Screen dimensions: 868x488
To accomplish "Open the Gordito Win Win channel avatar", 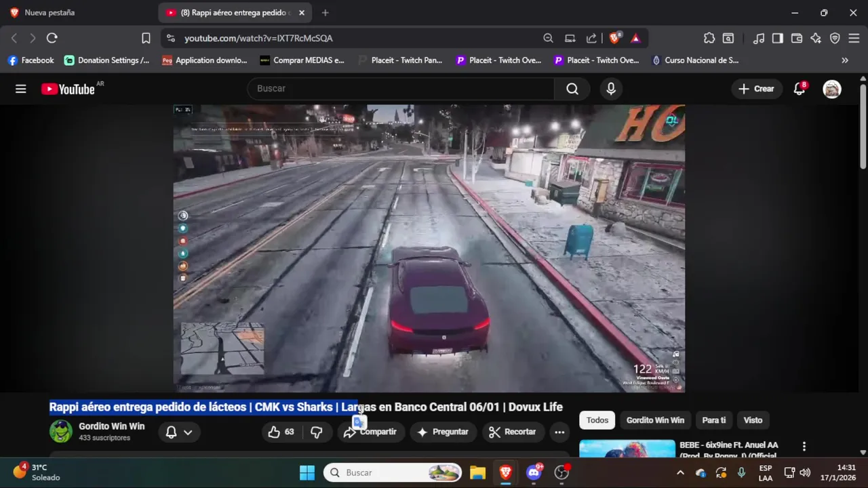I will 60,431.
